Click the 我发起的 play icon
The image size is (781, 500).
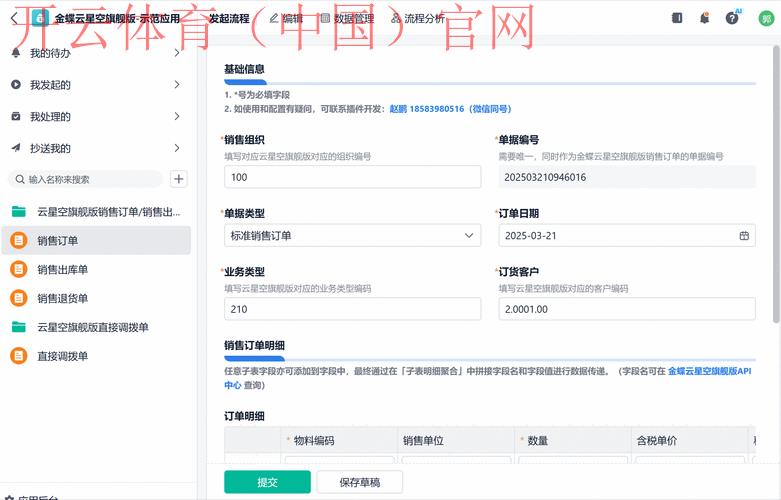point(16,85)
